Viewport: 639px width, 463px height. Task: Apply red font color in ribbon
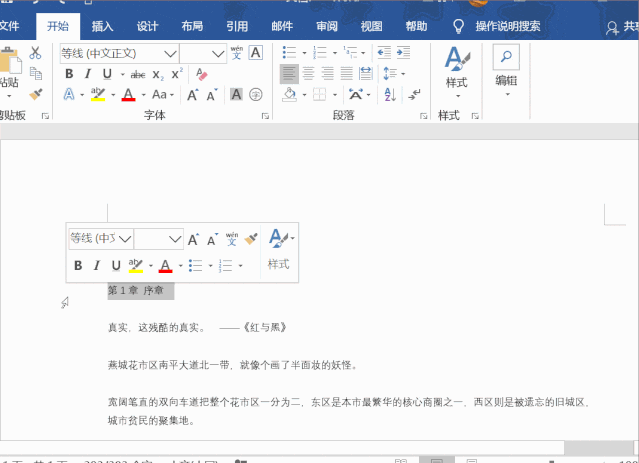point(128,95)
